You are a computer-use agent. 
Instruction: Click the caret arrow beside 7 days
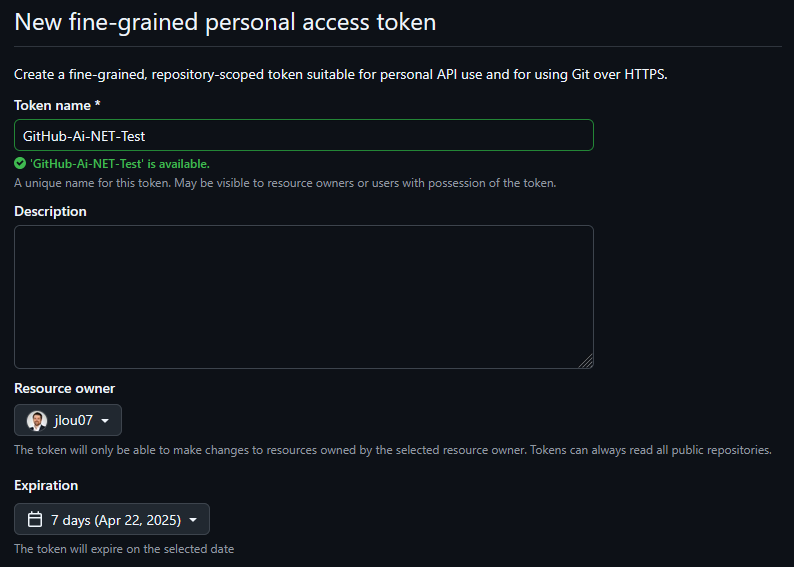193,520
